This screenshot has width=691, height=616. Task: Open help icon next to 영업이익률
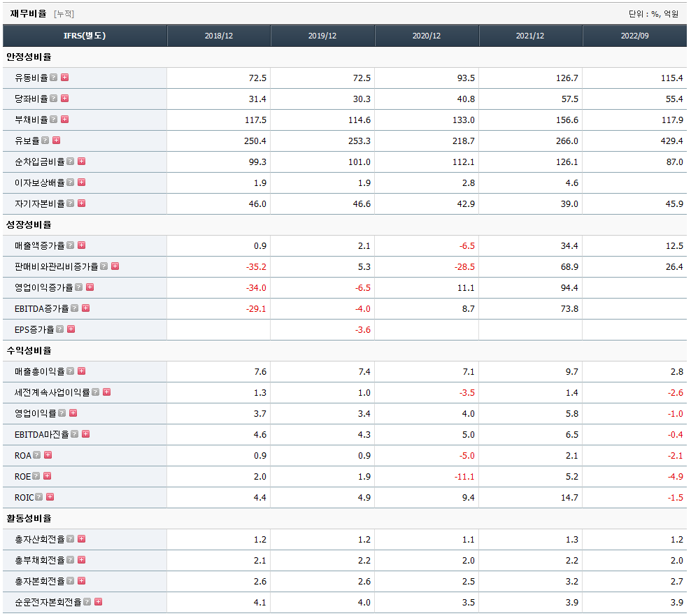point(62,413)
